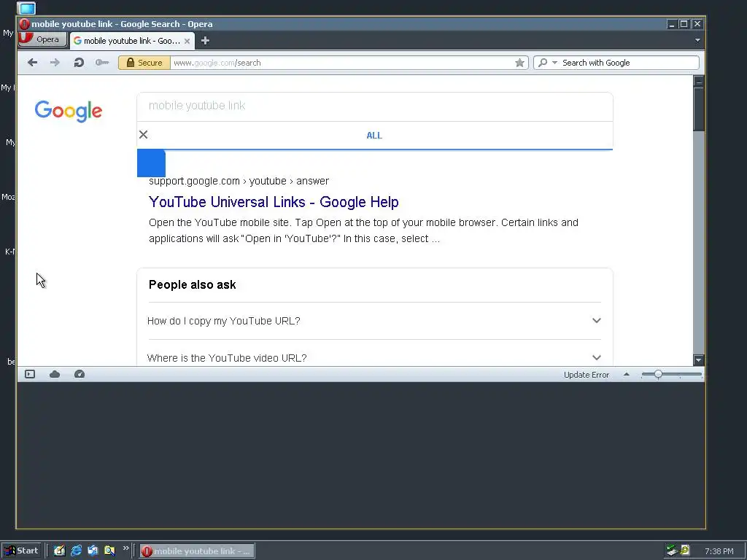The image size is (747, 560).
Task: Go forward with the forward arrow
Action: [x=55, y=63]
